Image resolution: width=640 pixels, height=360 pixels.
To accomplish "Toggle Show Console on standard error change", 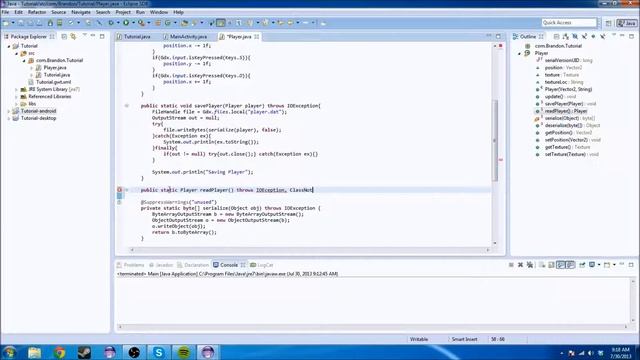I will pos(570,265).
